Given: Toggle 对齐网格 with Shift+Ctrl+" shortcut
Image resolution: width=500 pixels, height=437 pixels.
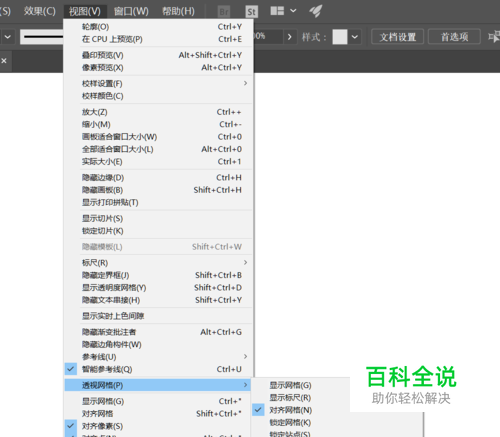Looking at the screenshot, I should (158, 414).
